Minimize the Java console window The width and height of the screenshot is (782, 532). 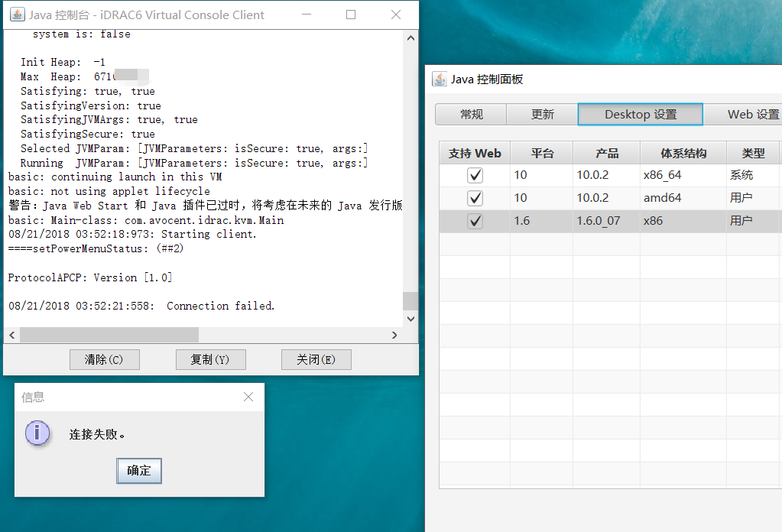(307, 15)
